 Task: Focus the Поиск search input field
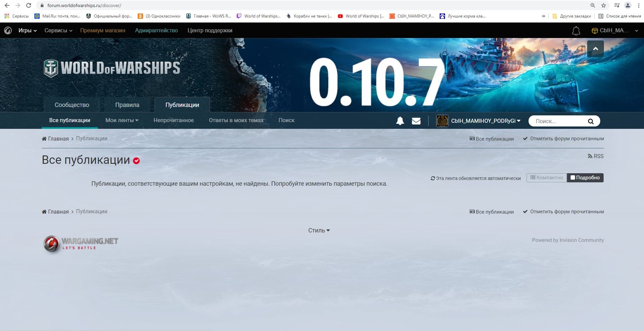[560, 121]
